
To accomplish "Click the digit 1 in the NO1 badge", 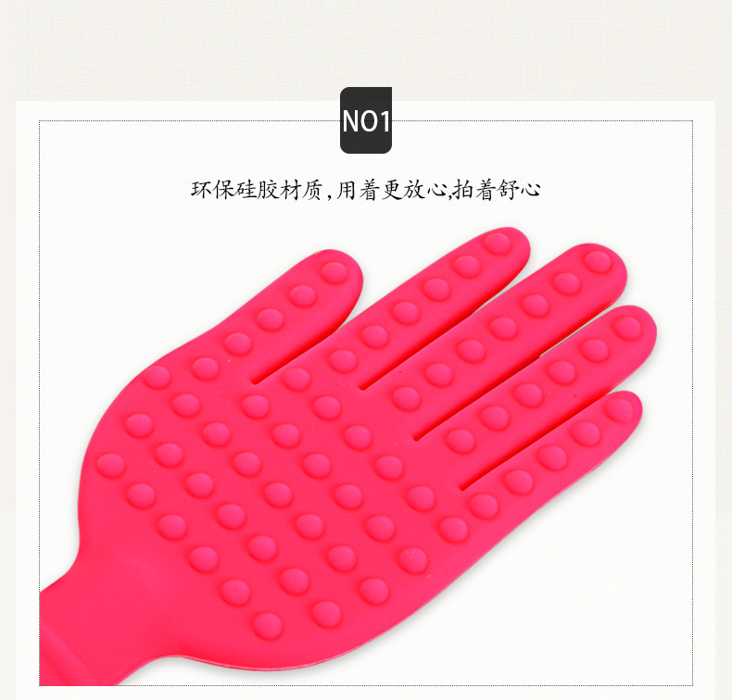I will click(384, 121).
